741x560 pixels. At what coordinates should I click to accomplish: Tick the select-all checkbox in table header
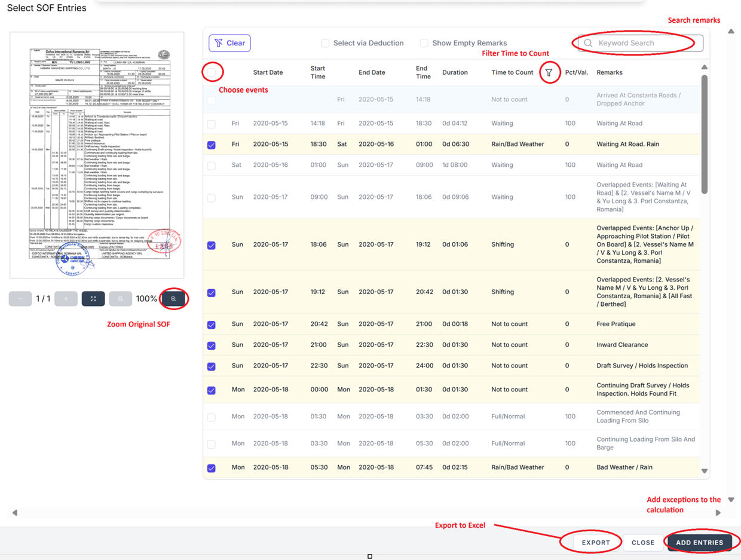click(x=211, y=72)
